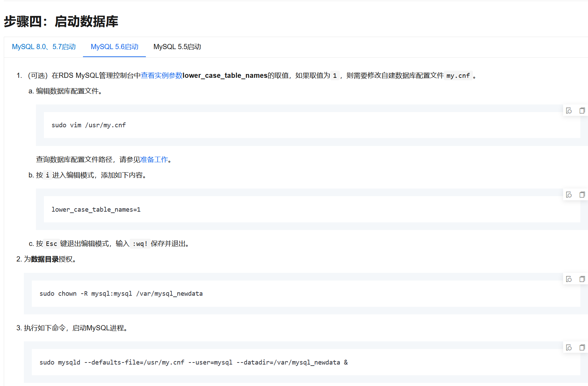Click the 步骤四：启动数据库 heading
The image size is (588, 386).
(x=61, y=21)
